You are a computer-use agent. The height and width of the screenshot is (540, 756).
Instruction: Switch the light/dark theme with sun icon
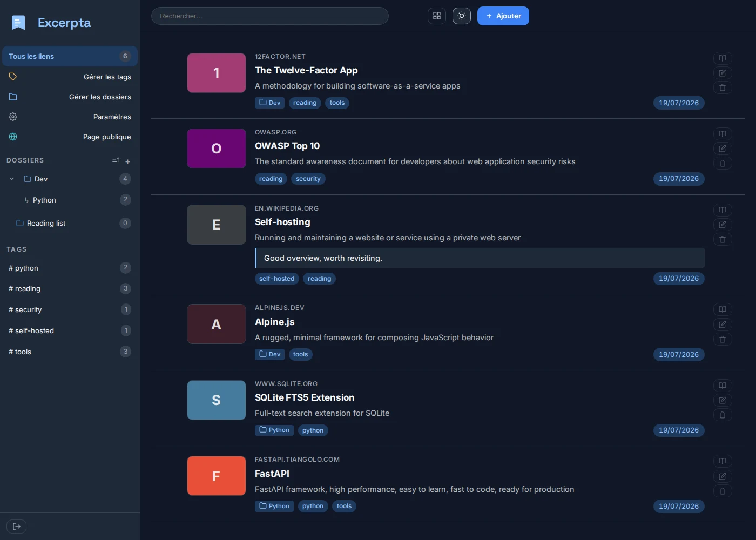(x=462, y=16)
